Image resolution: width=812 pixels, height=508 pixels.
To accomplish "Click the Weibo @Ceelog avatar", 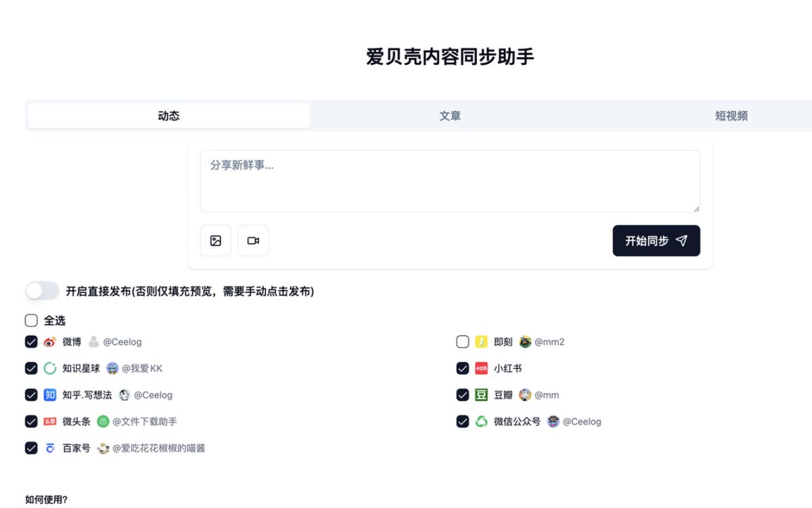I will [x=93, y=342].
